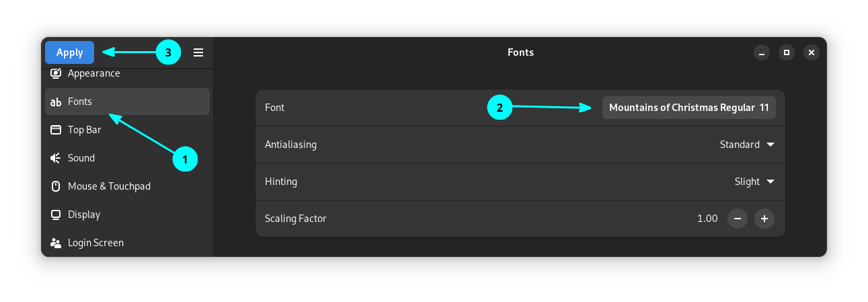Open the hamburger main menu

pyautogui.click(x=198, y=52)
